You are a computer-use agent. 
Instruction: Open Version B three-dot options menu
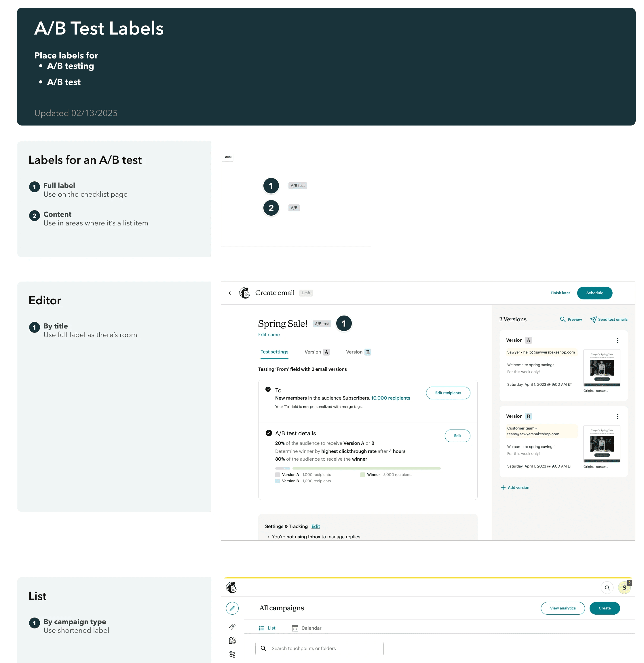click(618, 416)
